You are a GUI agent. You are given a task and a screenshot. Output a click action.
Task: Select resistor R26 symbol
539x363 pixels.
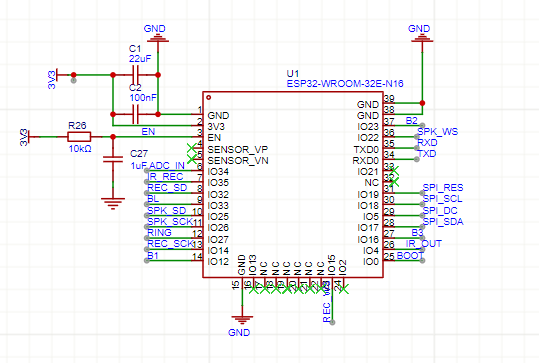click(x=79, y=137)
